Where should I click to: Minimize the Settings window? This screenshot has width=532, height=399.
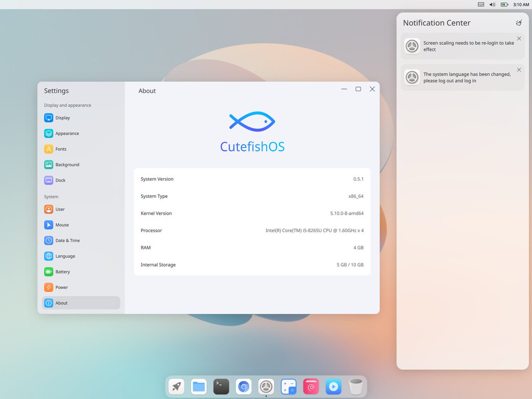[344, 89]
